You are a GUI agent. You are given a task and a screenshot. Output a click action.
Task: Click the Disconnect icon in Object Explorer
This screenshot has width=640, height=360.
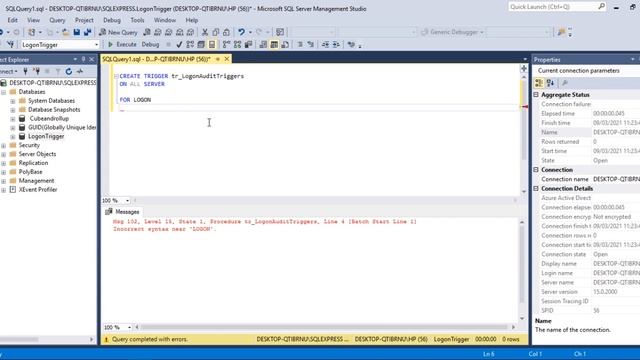coord(36,71)
